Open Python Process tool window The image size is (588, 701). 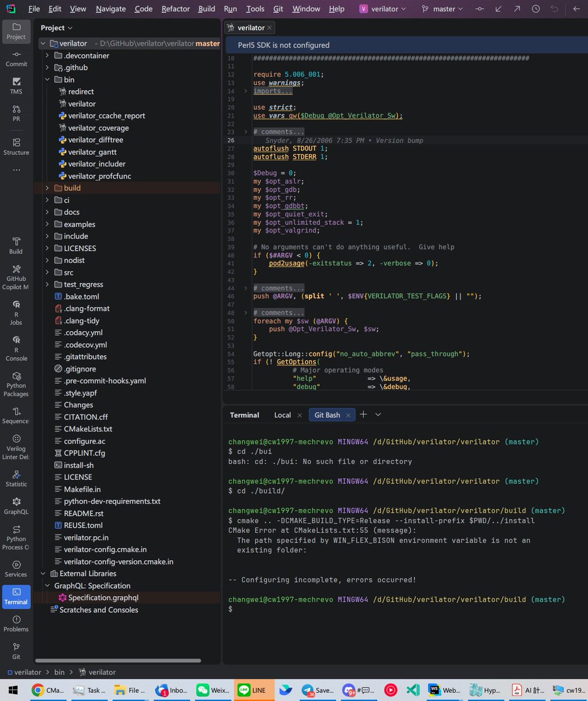click(16, 537)
